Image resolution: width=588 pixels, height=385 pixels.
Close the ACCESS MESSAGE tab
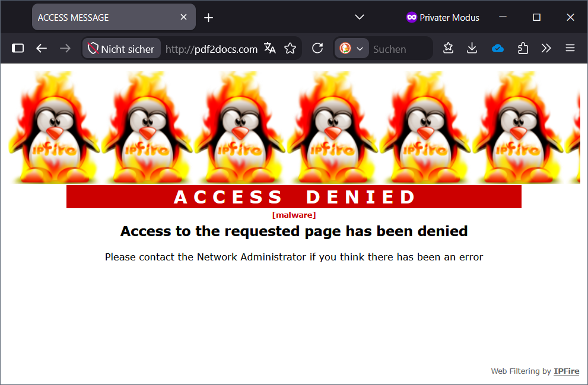[183, 17]
